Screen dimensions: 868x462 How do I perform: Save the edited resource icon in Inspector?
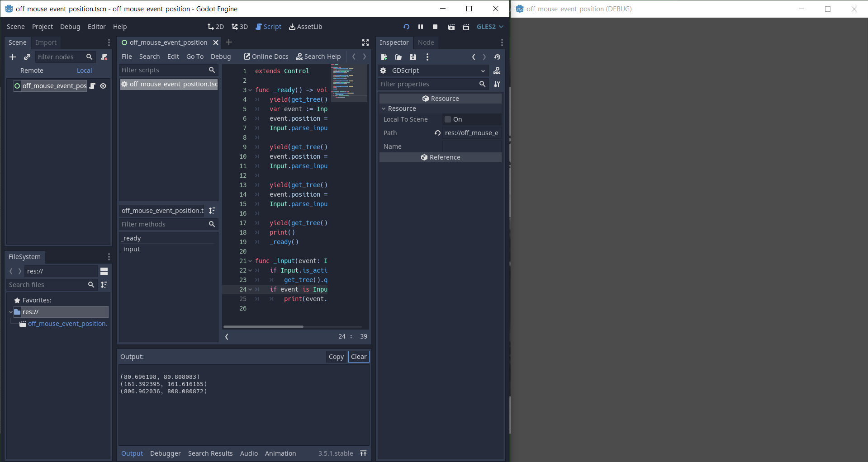pyautogui.click(x=413, y=57)
